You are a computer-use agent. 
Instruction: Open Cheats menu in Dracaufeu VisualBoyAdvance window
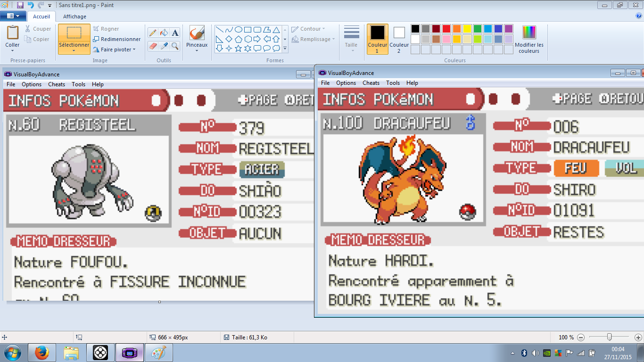pyautogui.click(x=371, y=82)
